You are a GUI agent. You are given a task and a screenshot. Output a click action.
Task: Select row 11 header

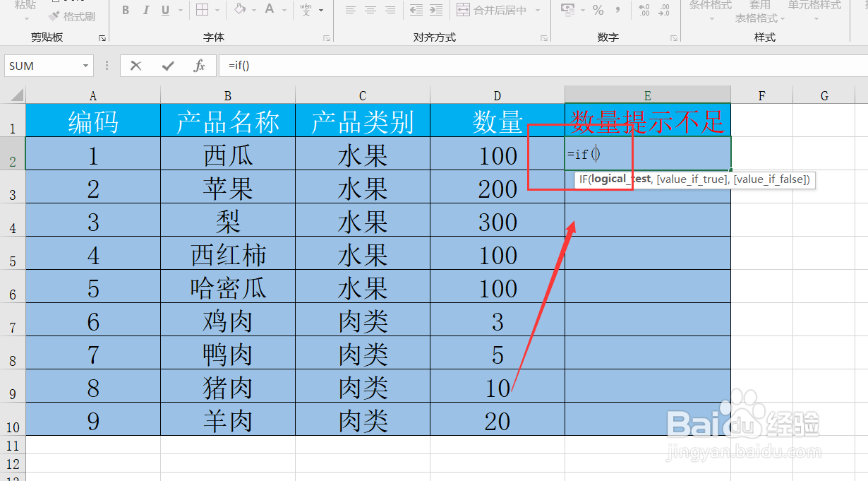pos(13,446)
